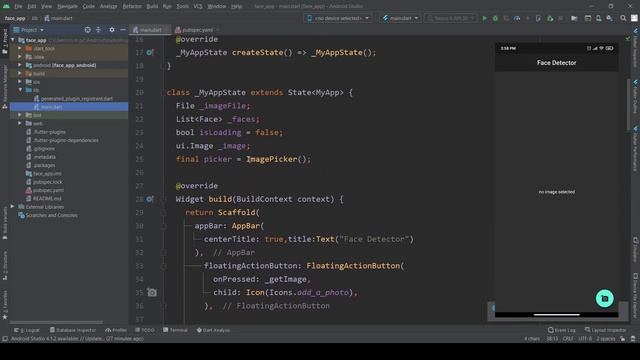Click the '2 spaces' indent setting
This screenshot has width=640, height=360.
coord(606,339)
